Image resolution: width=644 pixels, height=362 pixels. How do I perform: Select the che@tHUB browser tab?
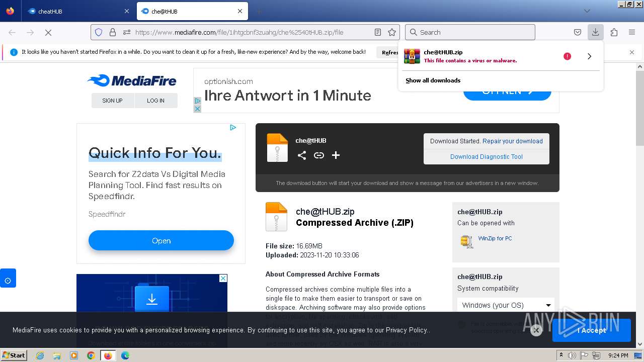(191, 11)
